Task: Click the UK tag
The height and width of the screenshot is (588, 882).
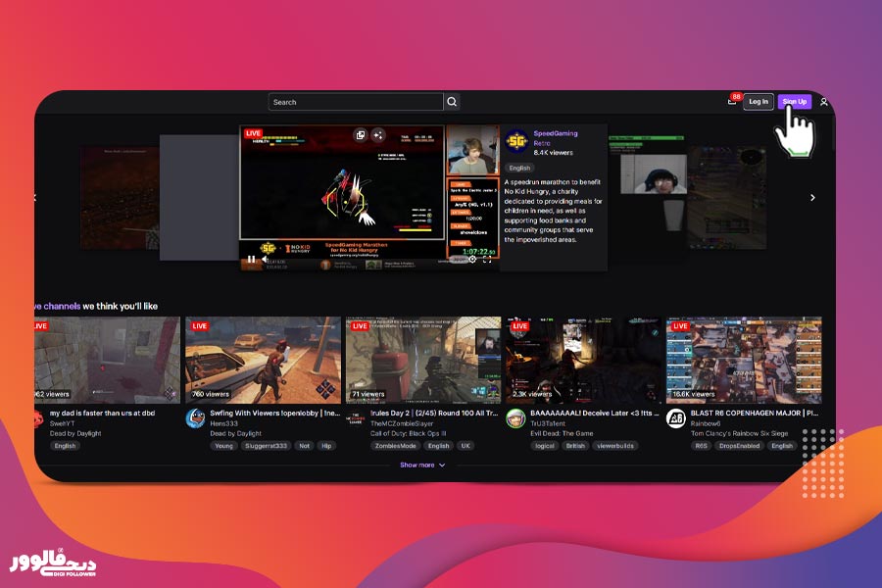Action: coord(465,446)
